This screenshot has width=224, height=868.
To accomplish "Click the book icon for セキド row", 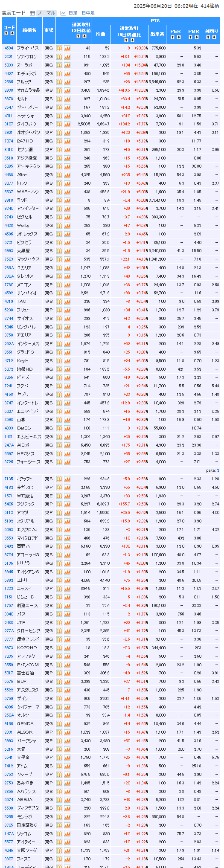I will (x=60, y=99).
